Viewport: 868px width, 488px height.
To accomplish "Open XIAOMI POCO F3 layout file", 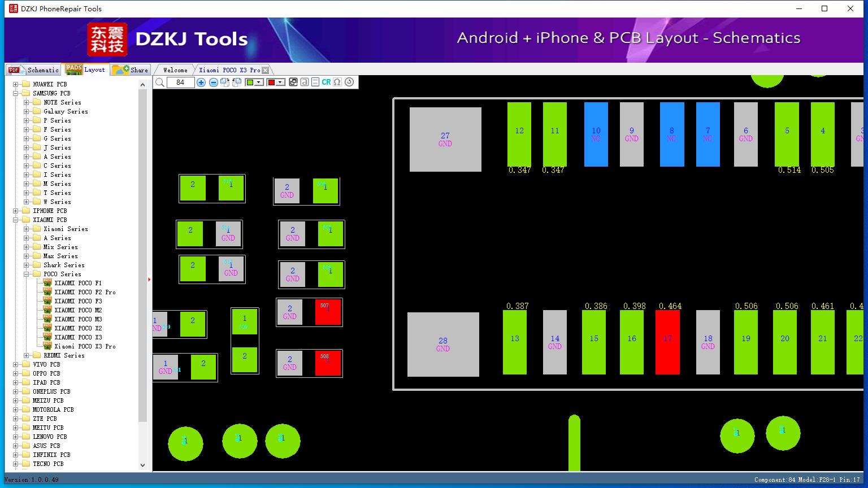I will [x=78, y=301].
